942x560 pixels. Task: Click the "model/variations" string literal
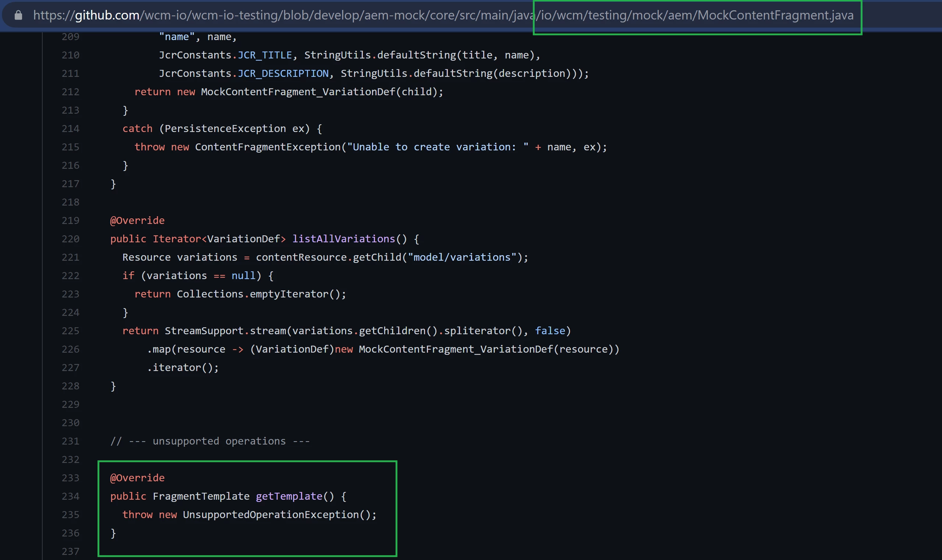pos(461,257)
